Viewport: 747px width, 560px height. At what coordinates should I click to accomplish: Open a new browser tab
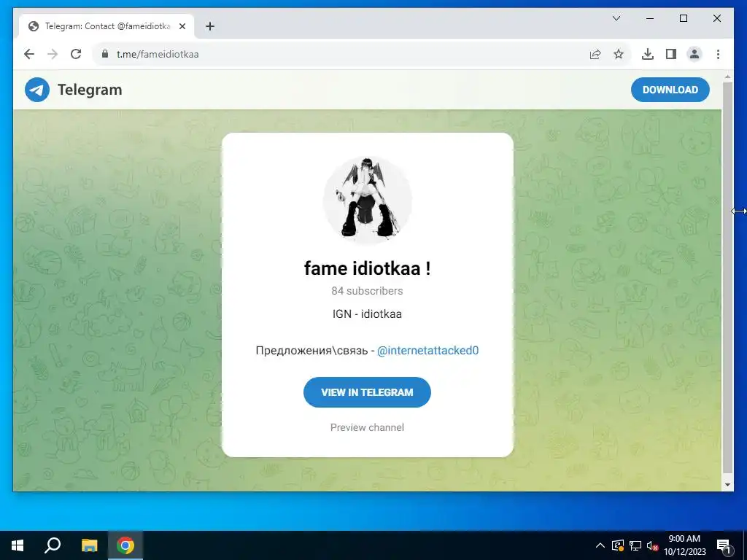[210, 26]
